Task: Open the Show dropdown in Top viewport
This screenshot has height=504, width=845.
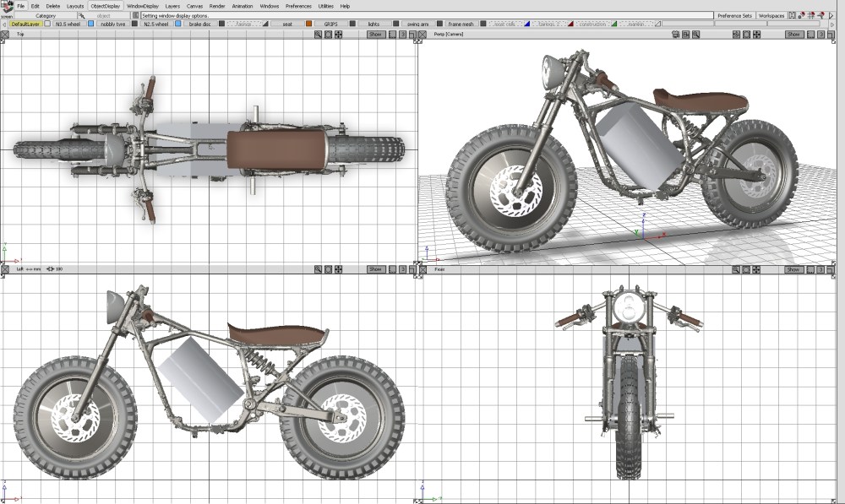Action: 375,35
